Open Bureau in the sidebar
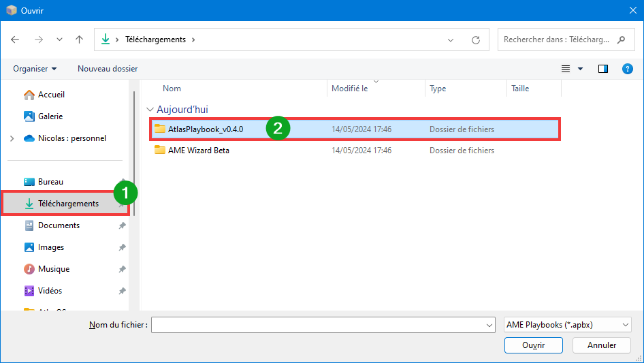This screenshot has width=644, height=363. click(50, 182)
